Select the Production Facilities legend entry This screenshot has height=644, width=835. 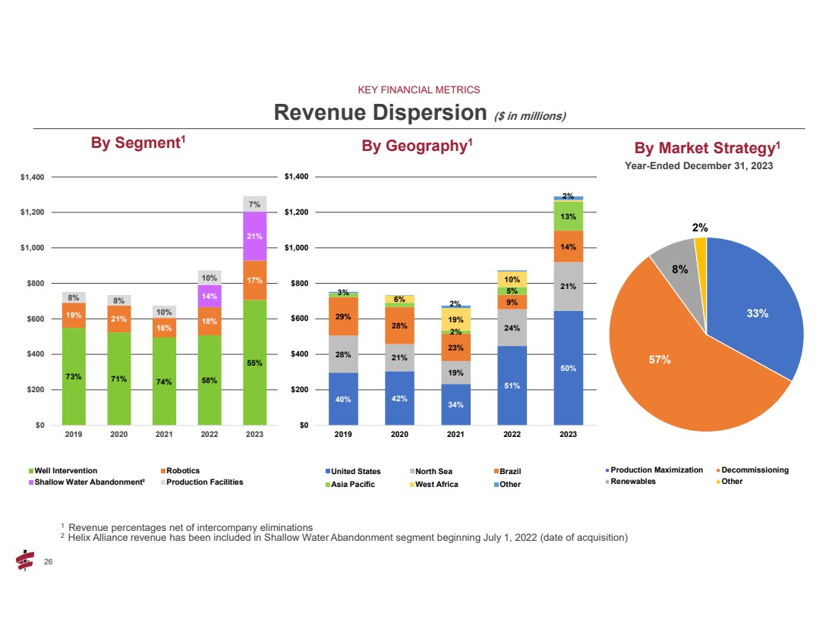click(204, 482)
